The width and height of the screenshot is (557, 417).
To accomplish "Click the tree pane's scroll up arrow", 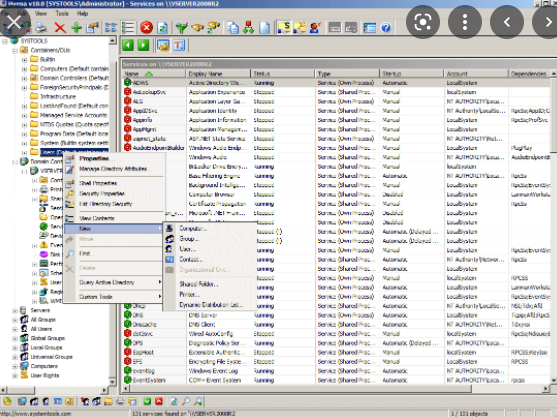I will 113,40.
